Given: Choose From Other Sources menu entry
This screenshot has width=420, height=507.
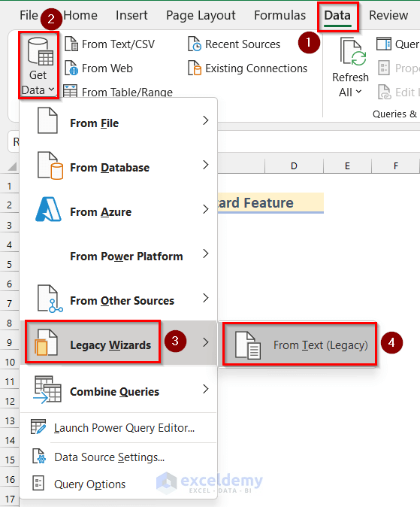Looking at the screenshot, I should pos(118,299).
